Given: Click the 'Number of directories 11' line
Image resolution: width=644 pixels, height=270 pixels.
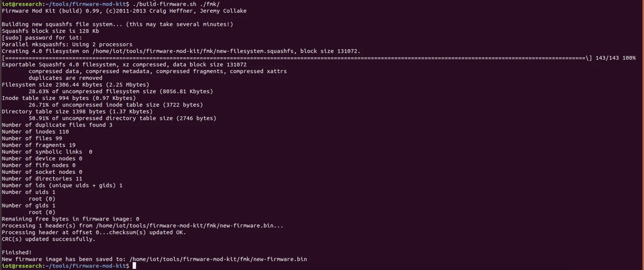Looking at the screenshot, I should 42,179.
